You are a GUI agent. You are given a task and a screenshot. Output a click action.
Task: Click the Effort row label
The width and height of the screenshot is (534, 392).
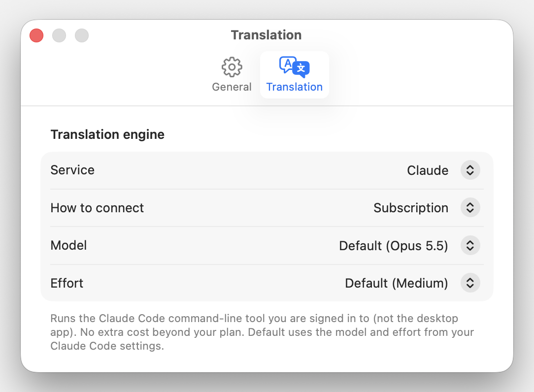[x=67, y=283]
